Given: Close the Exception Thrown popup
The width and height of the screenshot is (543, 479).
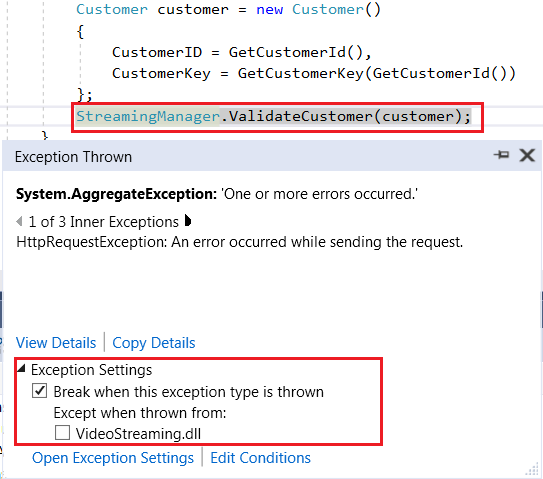Looking at the screenshot, I should point(527,155).
